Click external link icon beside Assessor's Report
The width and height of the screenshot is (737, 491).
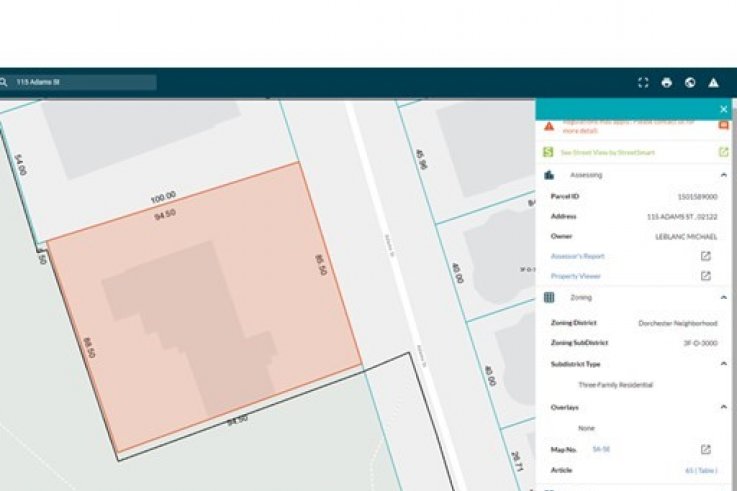point(705,256)
